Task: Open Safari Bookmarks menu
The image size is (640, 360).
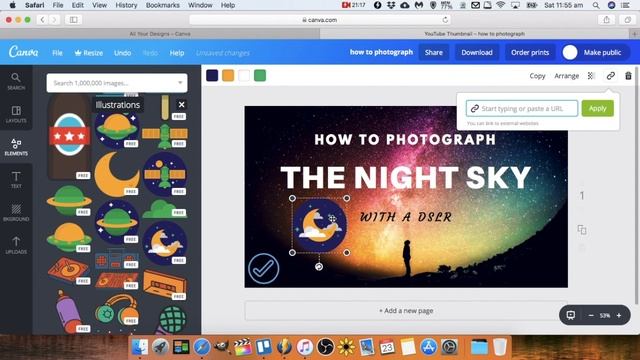Action: [162, 5]
